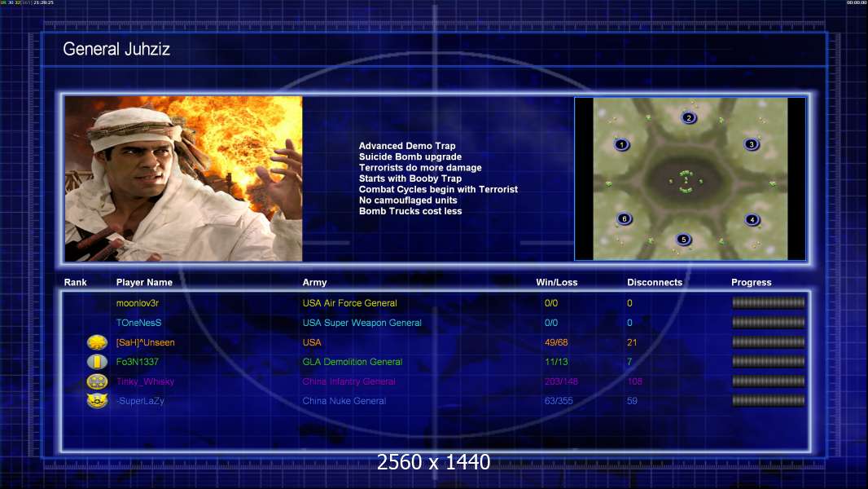
Task: Click the progress bar for moonlov3r
Action: pos(769,302)
